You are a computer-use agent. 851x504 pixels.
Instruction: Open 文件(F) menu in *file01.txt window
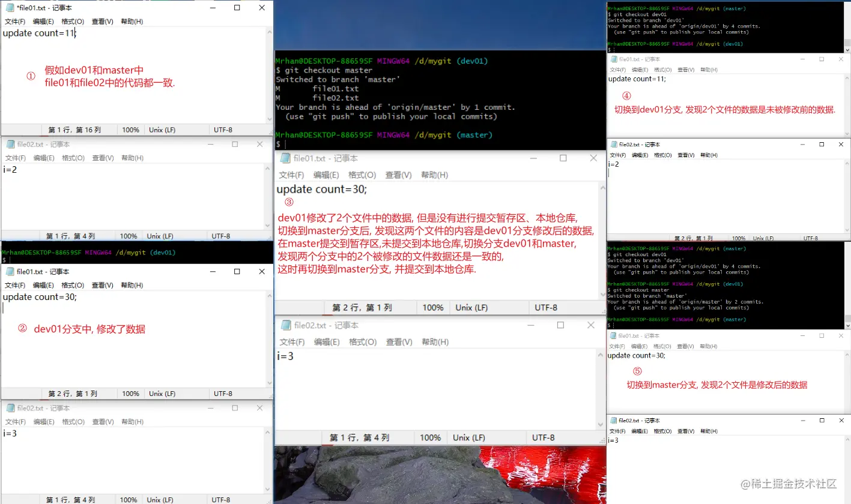[15, 22]
